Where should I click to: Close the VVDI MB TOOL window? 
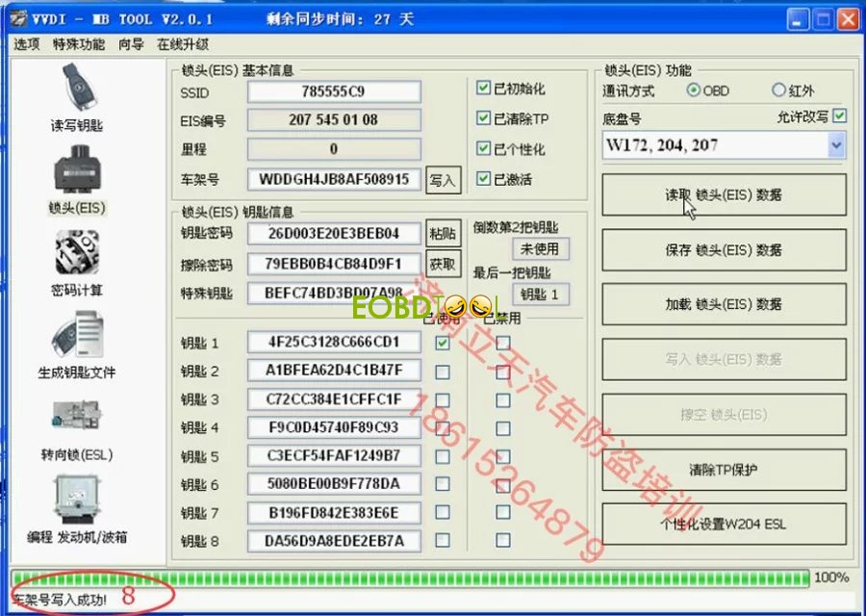point(849,20)
